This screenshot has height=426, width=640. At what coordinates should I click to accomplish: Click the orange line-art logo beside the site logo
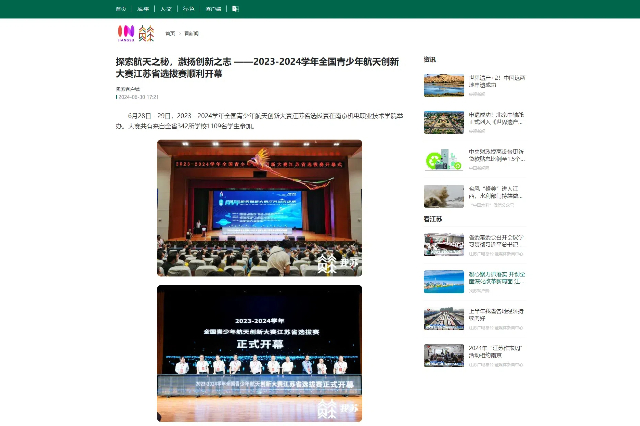146,33
